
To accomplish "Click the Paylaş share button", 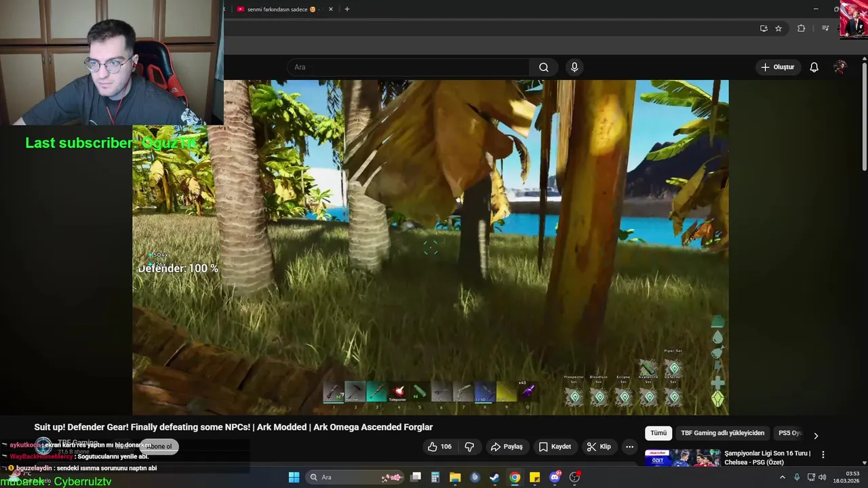I will (507, 447).
